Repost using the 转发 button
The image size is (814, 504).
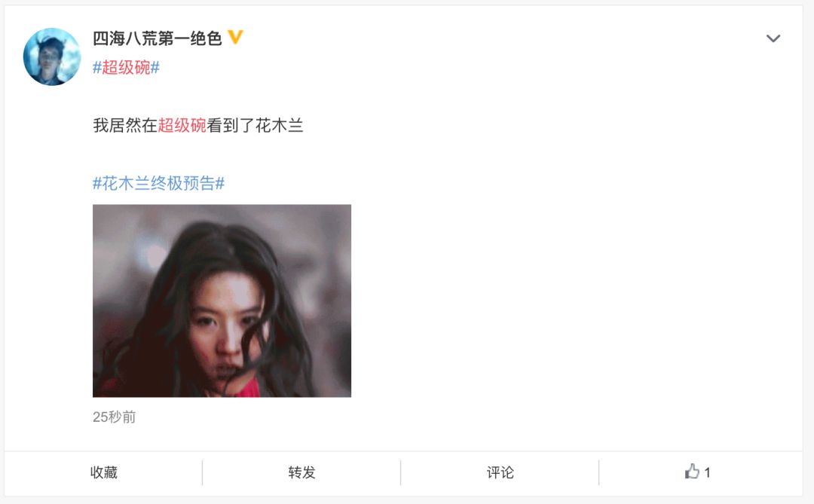[x=301, y=472]
